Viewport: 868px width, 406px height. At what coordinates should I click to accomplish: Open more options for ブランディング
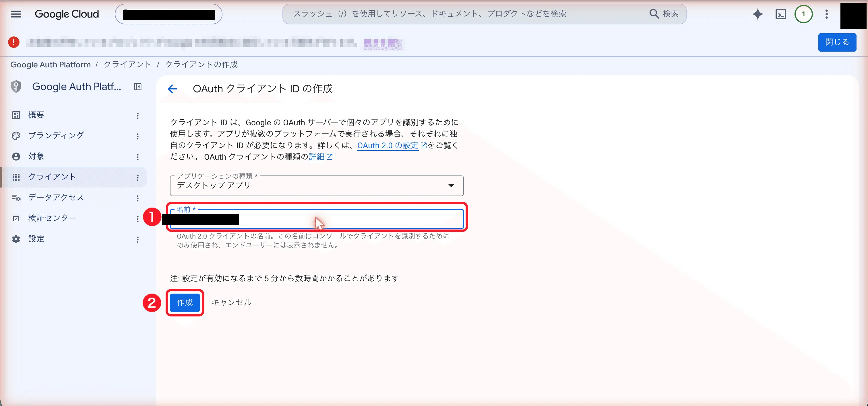tap(137, 136)
